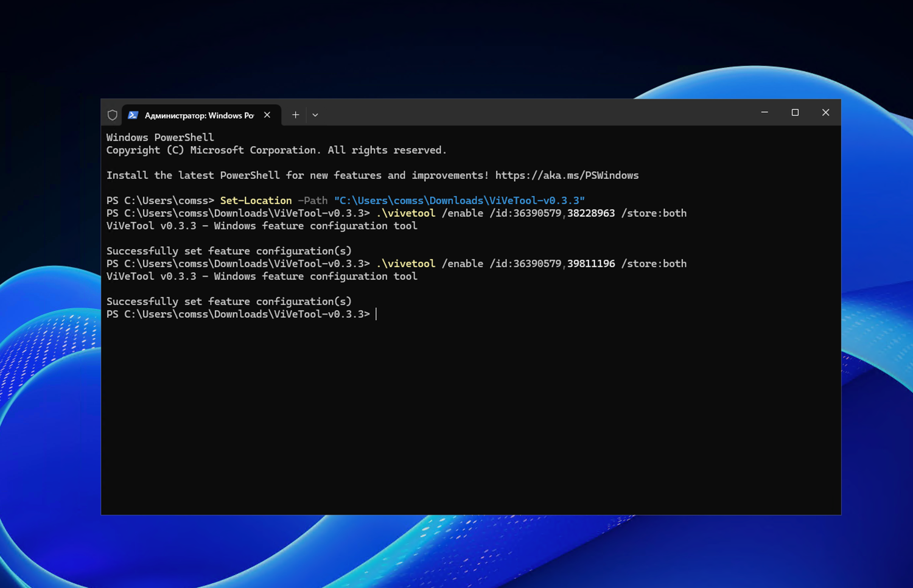
Task: Click the feature ID 39811196
Action: click(591, 264)
